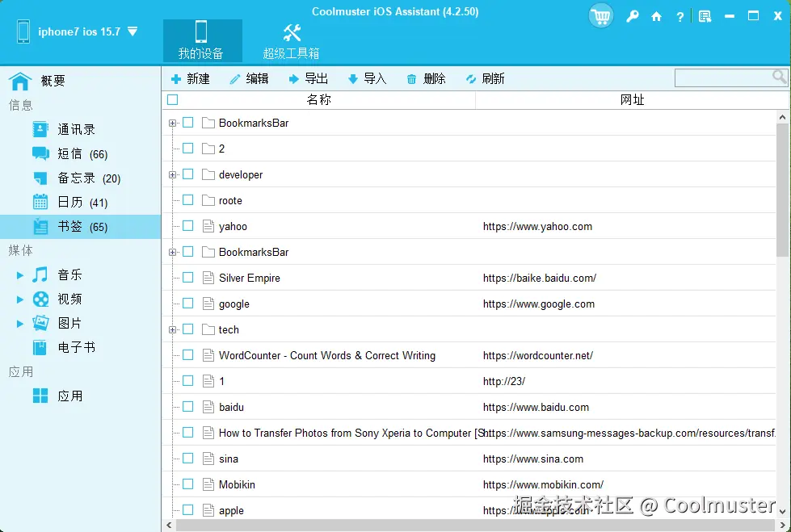Check the baidu bookmark checkbox
Image resolution: width=791 pixels, height=532 pixels.
[x=187, y=406]
